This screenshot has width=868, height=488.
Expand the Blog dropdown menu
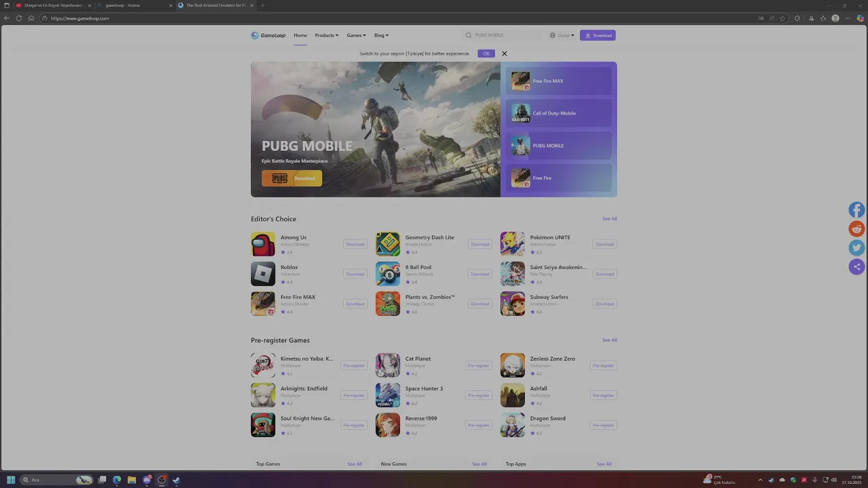click(x=381, y=35)
